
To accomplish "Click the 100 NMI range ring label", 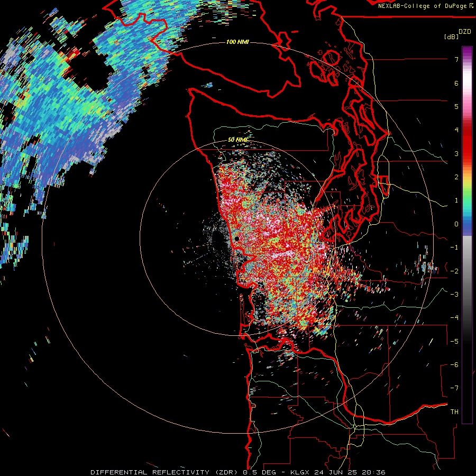I will coord(237,42).
